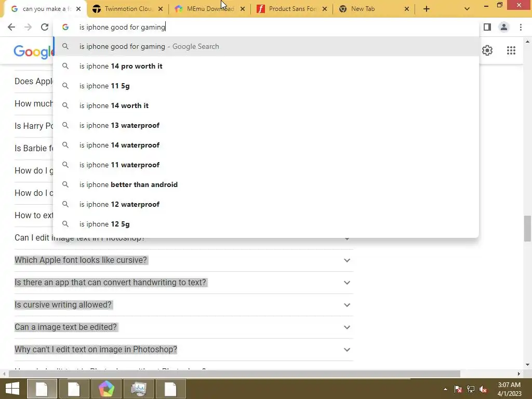
Task: Click the Google logo
Action: pyautogui.click(x=34, y=51)
